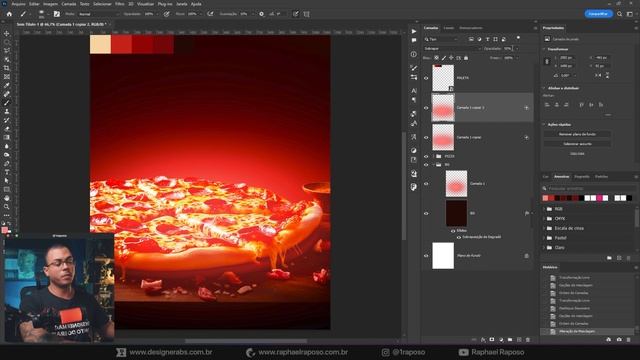Delete layer trash icon in Layers panel
Image resolution: width=640 pixels, height=360 pixels.
coord(528,340)
